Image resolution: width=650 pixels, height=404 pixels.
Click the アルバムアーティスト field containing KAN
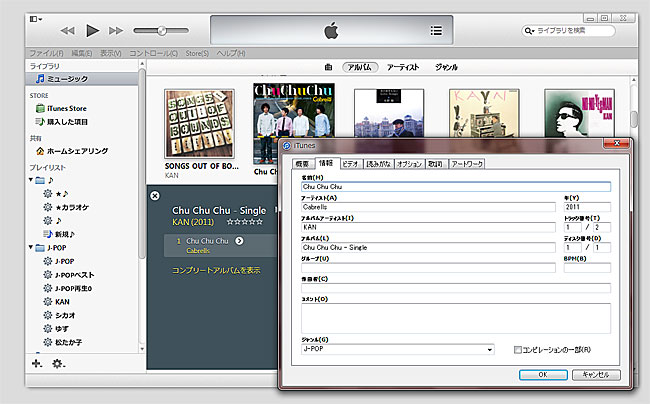tap(428, 227)
